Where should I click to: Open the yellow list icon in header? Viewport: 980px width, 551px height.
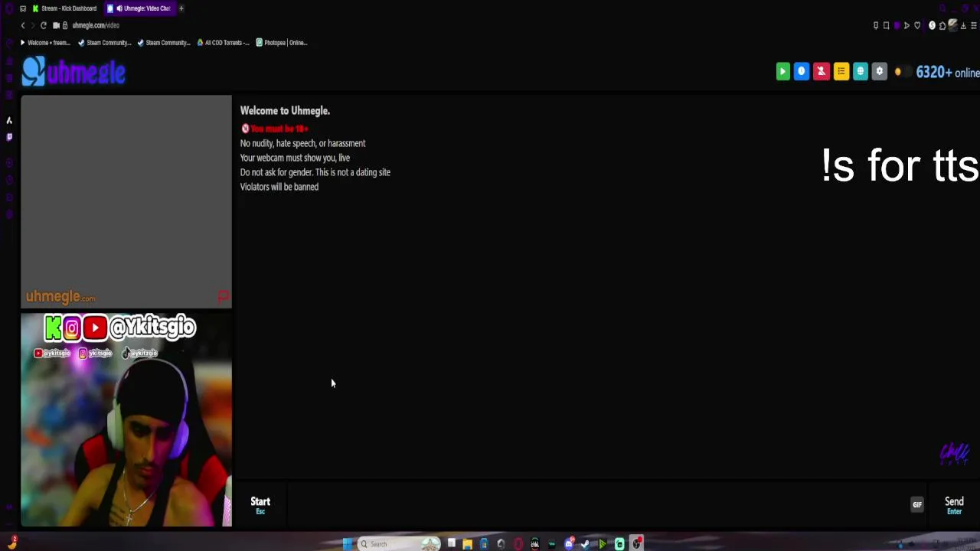pyautogui.click(x=841, y=71)
